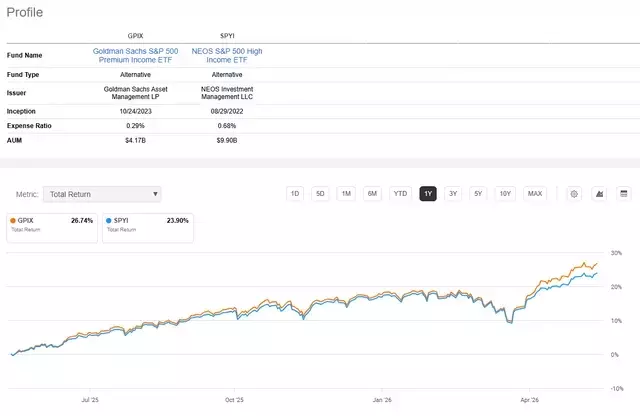
Task: Click the Inception row label
Action: tap(21, 111)
